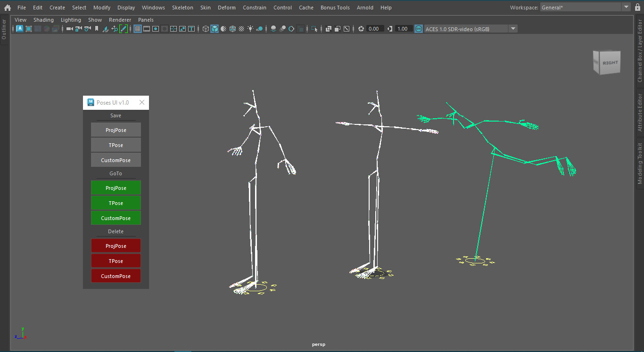Screen dimensions: 644x352
Task: Open the Workspace General dropdown
Action: [x=626, y=8]
